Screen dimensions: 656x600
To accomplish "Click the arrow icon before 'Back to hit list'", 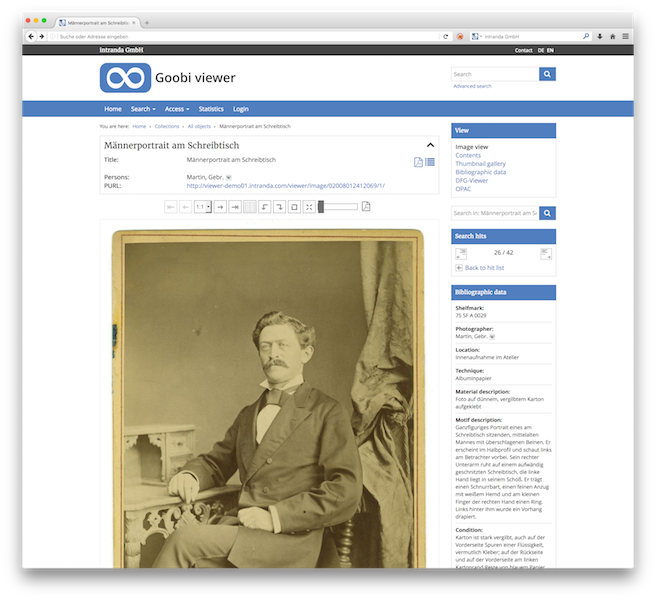I will 459,268.
